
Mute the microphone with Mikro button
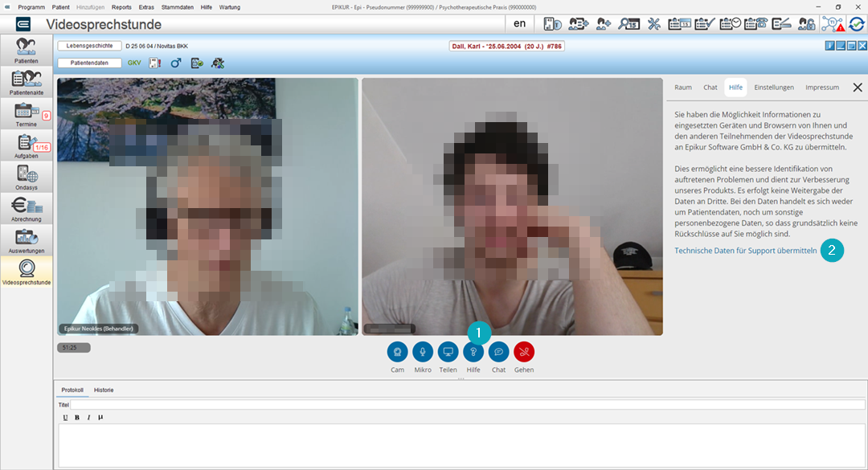[423, 352]
